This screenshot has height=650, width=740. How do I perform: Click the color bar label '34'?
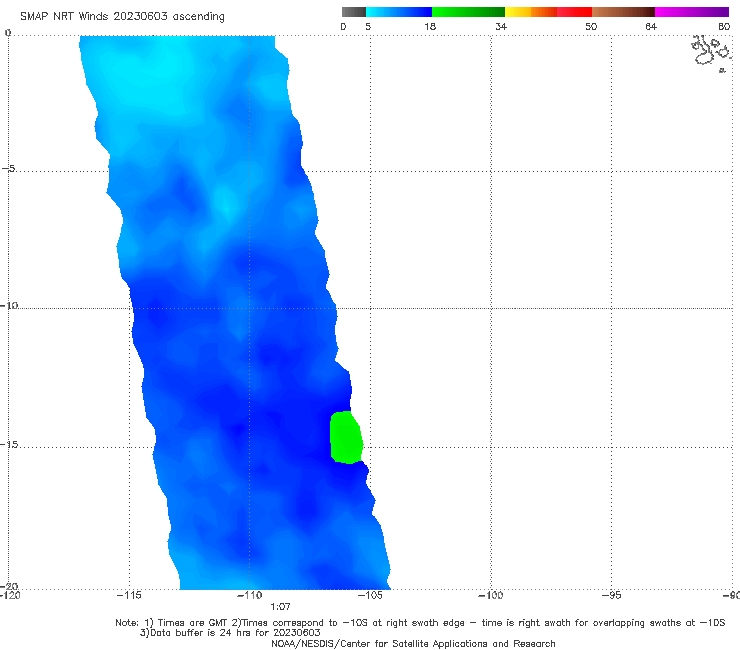pyautogui.click(x=501, y=26)
